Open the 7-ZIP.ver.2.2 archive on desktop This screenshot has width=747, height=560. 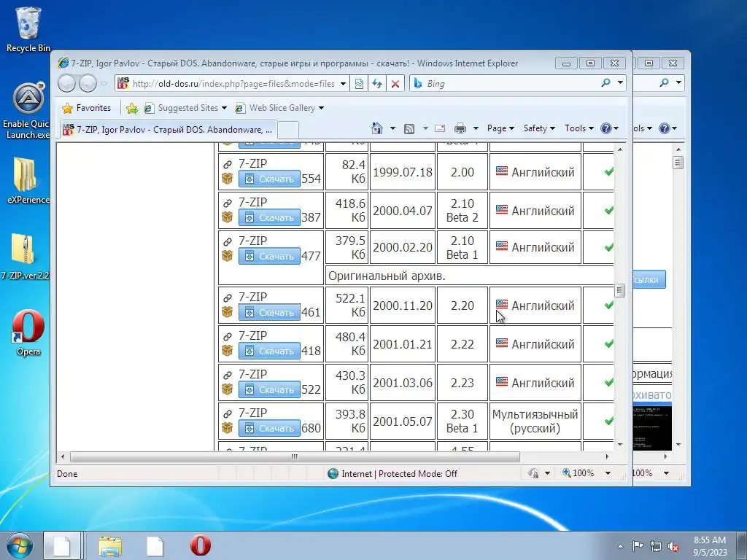coord(25,255)
